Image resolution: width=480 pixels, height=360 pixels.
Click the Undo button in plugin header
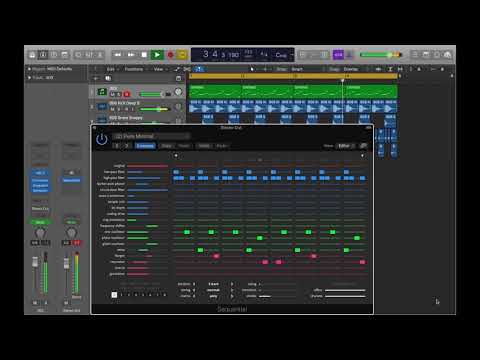click(204, 146)
